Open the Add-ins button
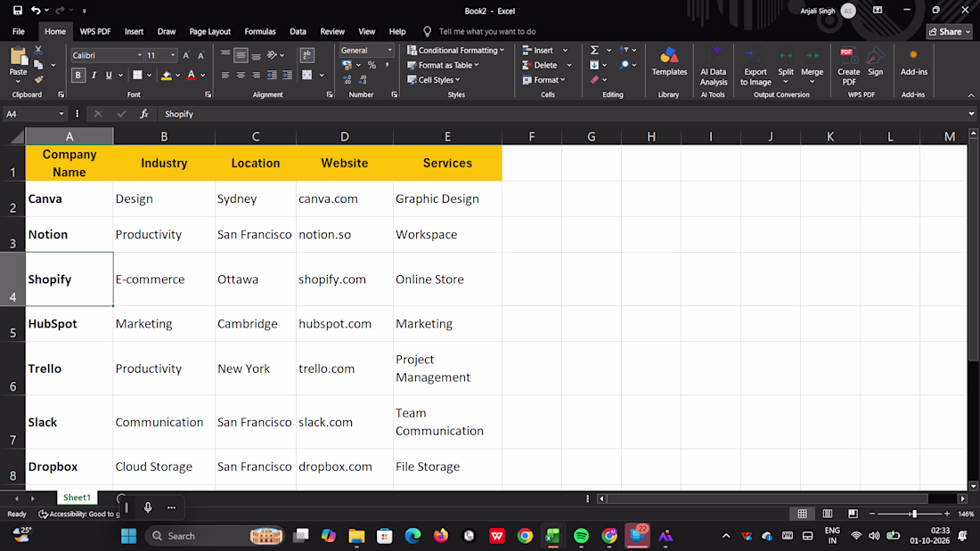 pos(913,61)
